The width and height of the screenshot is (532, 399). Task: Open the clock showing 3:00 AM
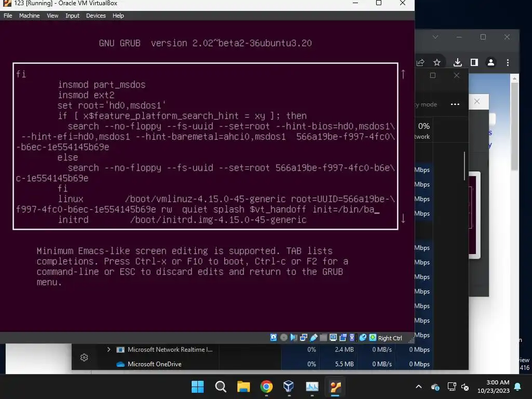(x=494, y=387)
